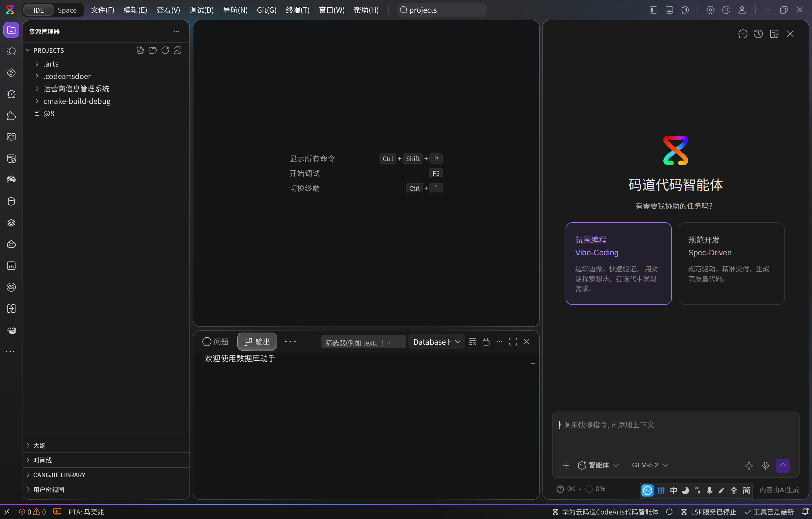Open the Database output channel dropdown
The width and height of the screenshot is (812, 519).
[x=436, y=342]
